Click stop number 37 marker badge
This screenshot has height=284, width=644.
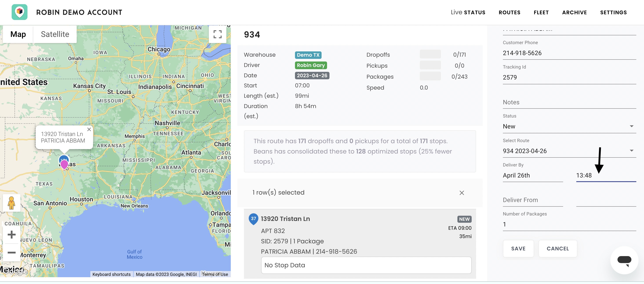253,219
